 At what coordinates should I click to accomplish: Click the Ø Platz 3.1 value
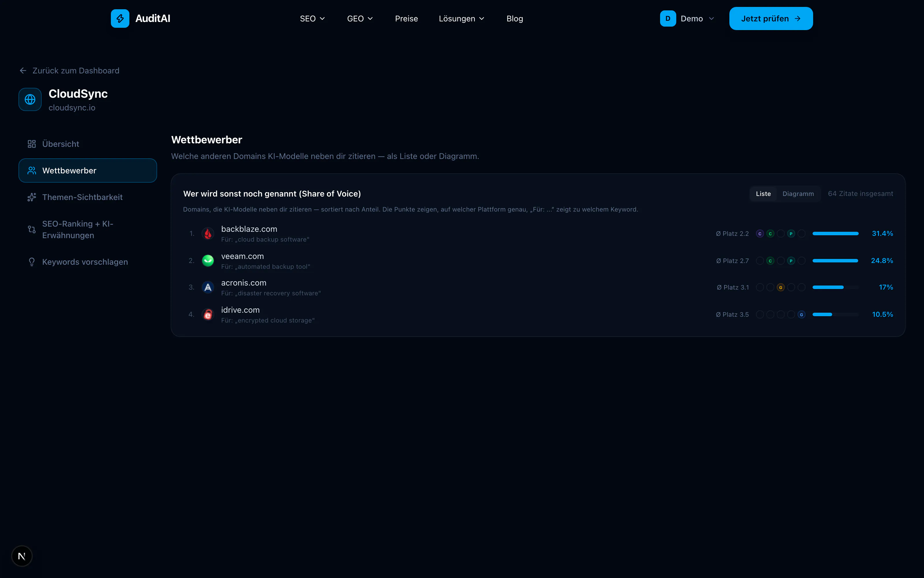(x=733, y=288)
